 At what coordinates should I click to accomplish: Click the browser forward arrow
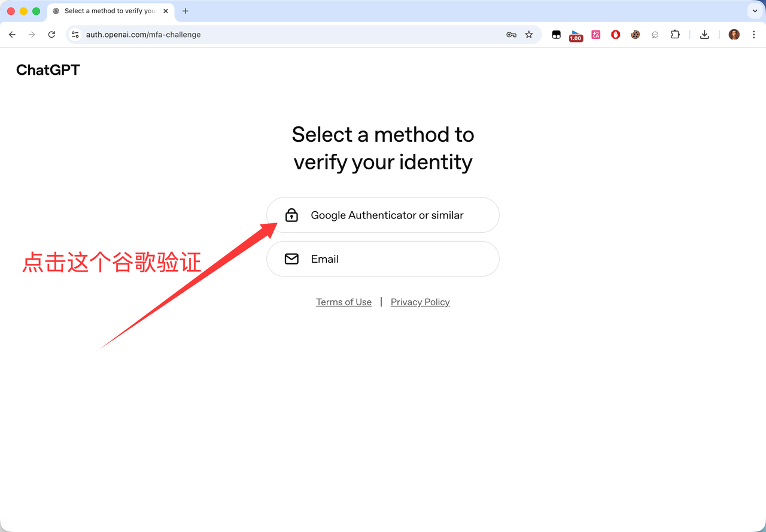pos(32,35)
